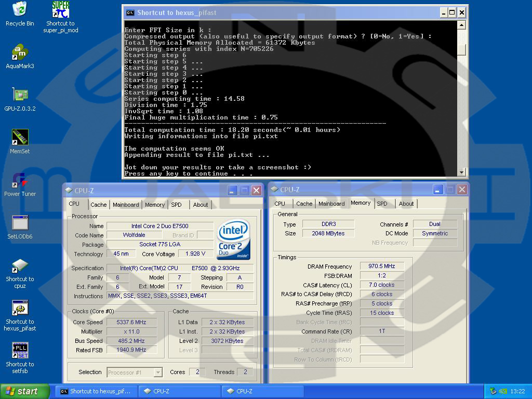Image resolution: width=532 pixels, height=399 pixels.
Task: Close the right CPU-Z window
Action: (462, 190)
